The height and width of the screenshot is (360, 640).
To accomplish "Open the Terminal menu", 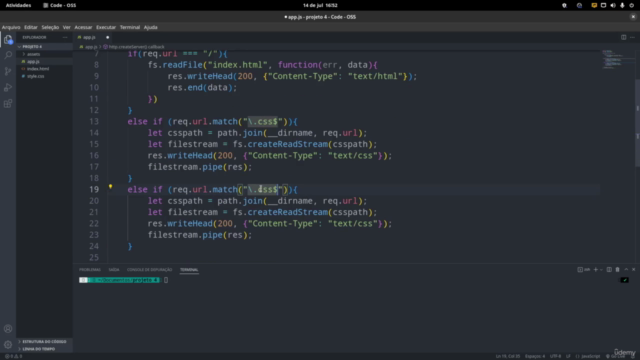I will pos(130,27).
